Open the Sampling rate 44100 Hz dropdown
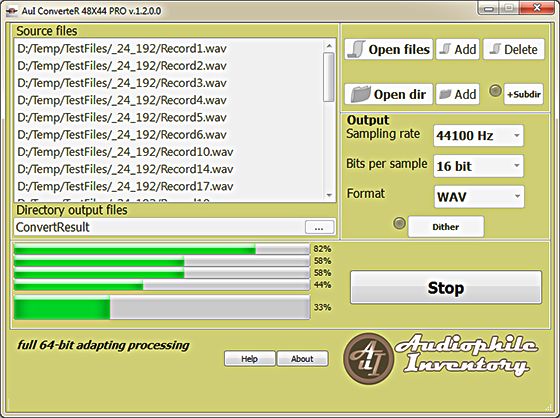This screenshot has height=418, width=560. (x=479, y=135)
